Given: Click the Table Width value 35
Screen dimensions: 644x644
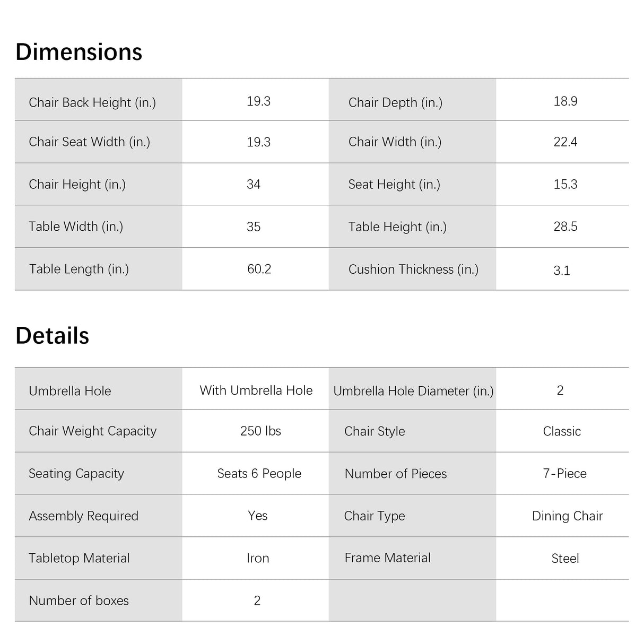Looking at the screenshot, I should (x=254, y=227).
